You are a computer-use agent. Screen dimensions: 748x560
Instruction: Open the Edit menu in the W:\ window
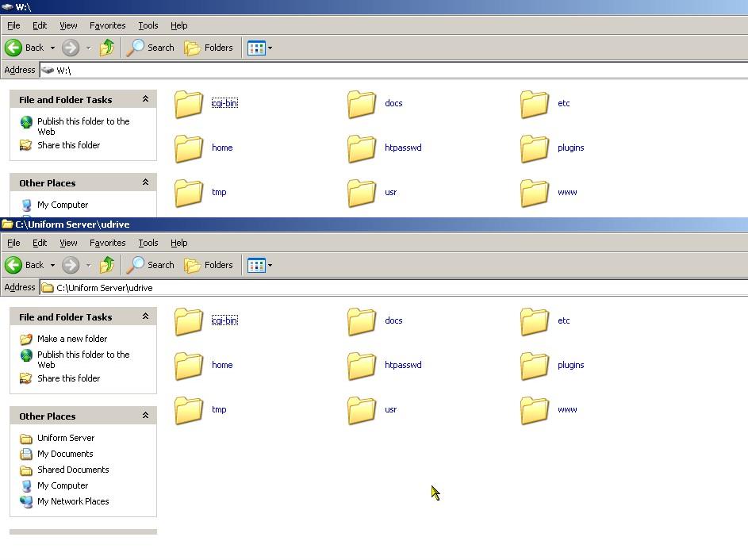(x=40, y=25)
